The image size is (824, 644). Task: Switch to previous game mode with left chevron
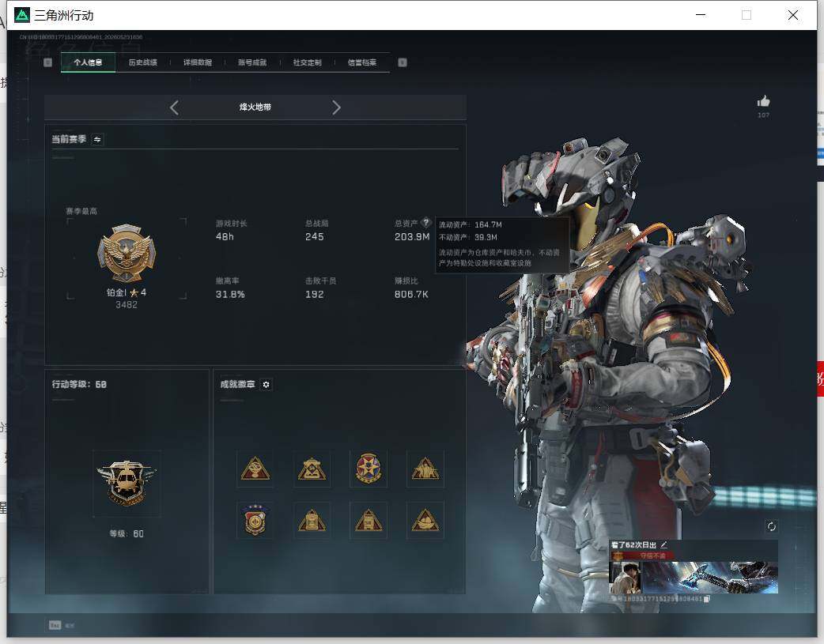point(175,107)
